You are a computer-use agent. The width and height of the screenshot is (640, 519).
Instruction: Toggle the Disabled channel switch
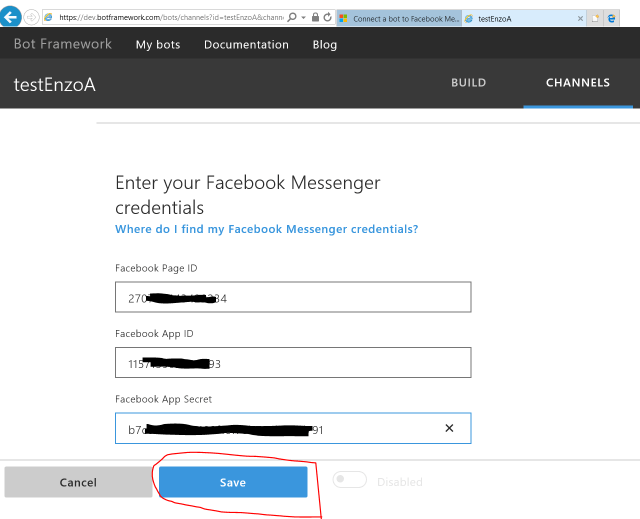tap(349, 480)
